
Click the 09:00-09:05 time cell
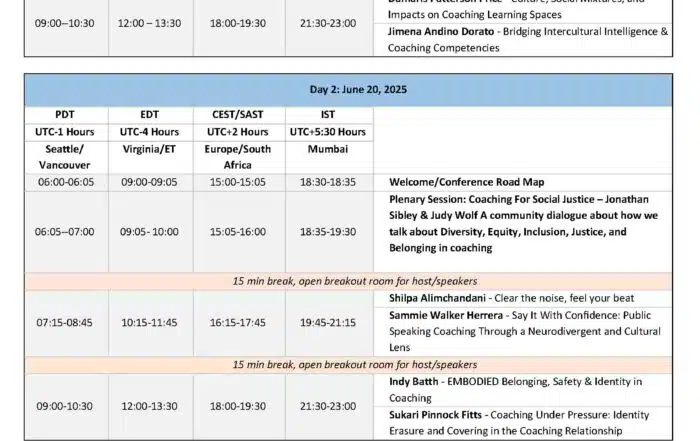tap(150, 183)
